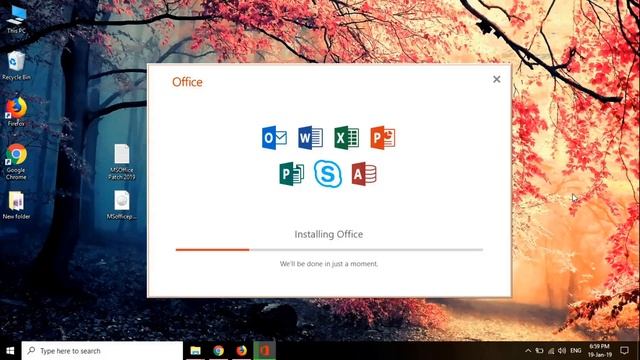
Task: Open the Action Center notifications
Action: (x=624, y=351)
